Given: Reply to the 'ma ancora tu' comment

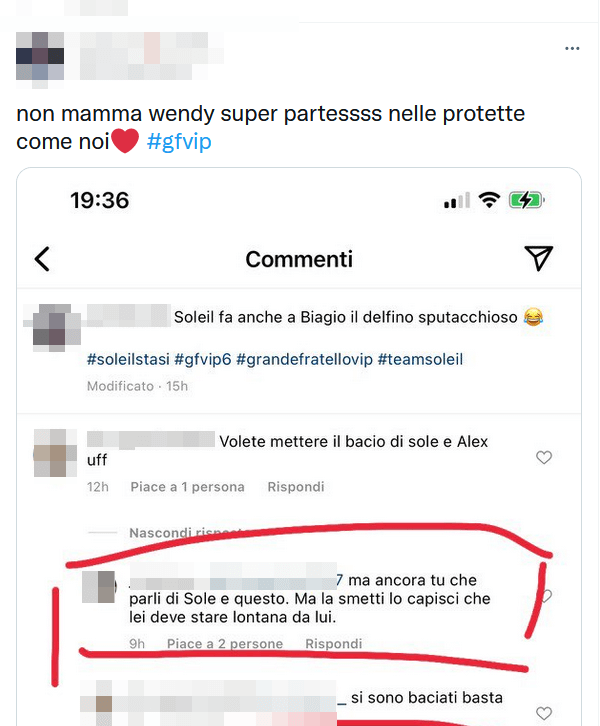Looking at the screenshot, I should (333, 644).
